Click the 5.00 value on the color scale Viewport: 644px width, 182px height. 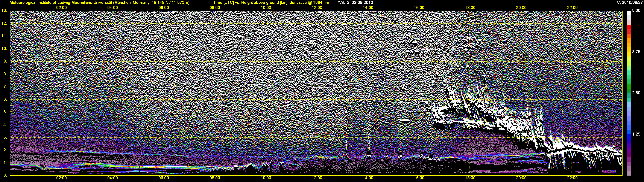636,10
